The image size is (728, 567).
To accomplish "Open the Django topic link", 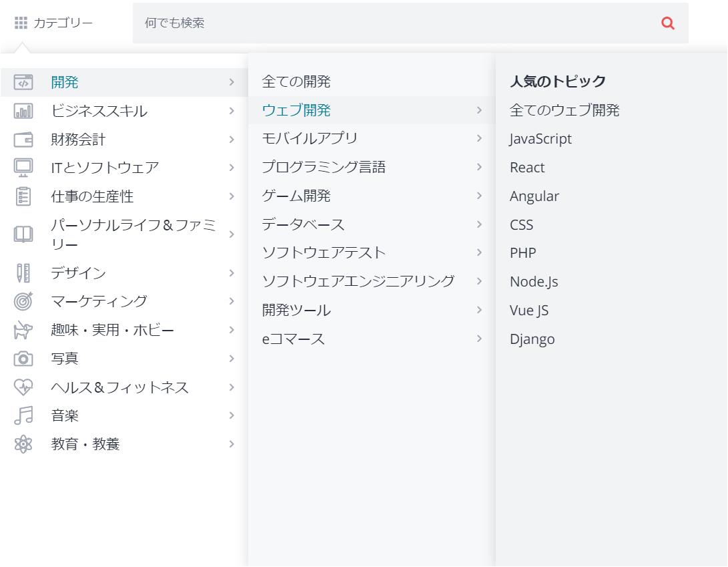I will 532,339.
